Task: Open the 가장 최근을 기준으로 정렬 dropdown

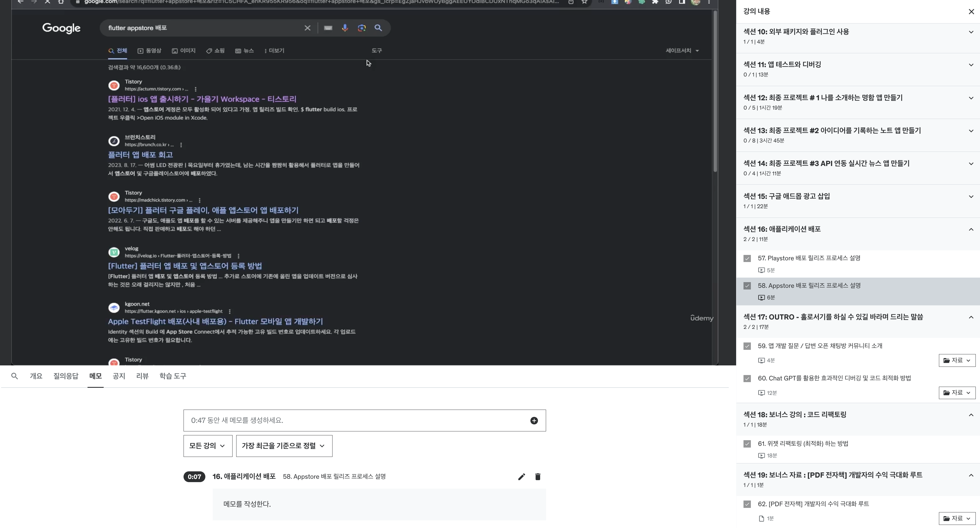Action: pos(284,446)
